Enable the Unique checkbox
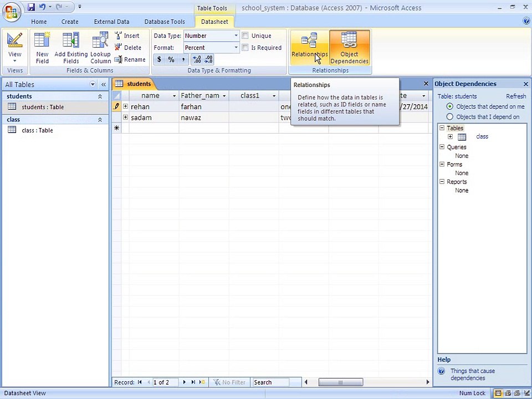 click(245, 35)
